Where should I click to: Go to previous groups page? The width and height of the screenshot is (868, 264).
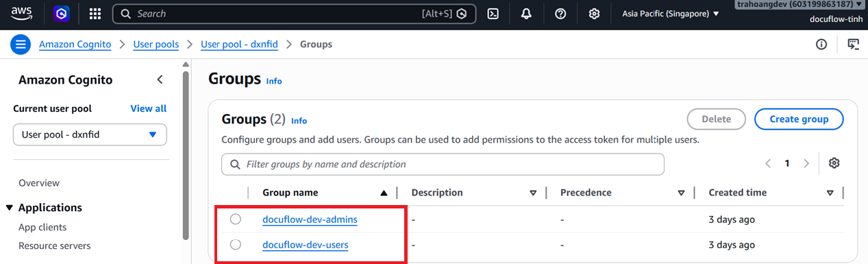coord(768,163)
